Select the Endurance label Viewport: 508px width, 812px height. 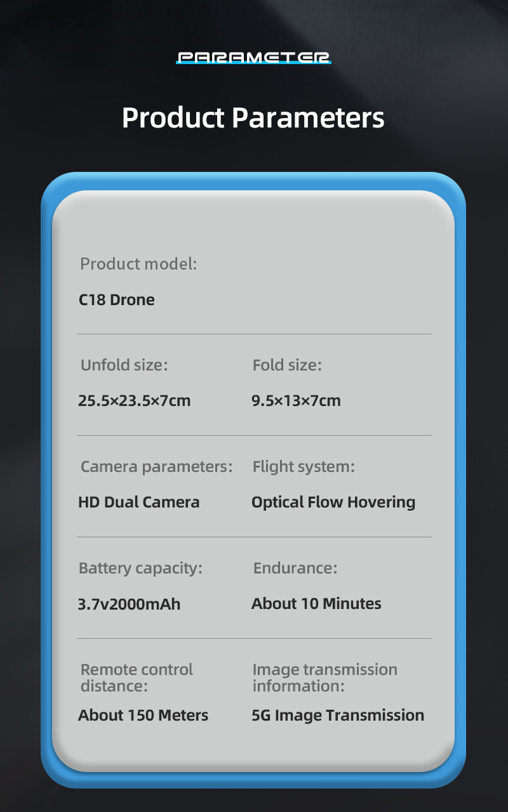pyautogui.click(x=295, y=568)
